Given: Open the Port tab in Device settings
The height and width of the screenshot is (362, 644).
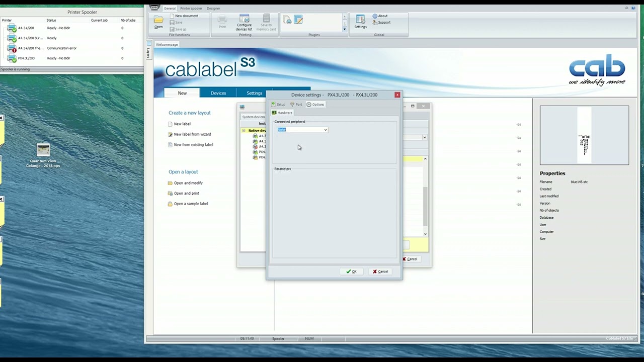Looking at the screenshot, I should [x=296, y=105].
